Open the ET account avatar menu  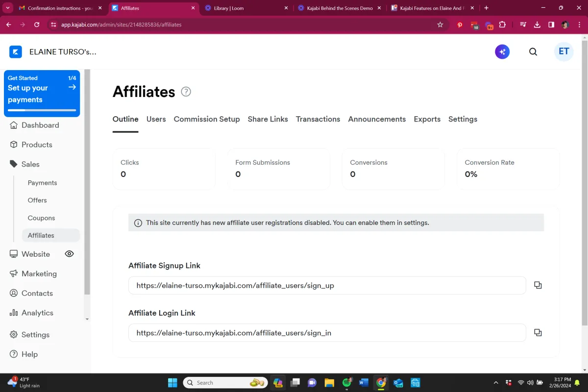click(564, 51)
